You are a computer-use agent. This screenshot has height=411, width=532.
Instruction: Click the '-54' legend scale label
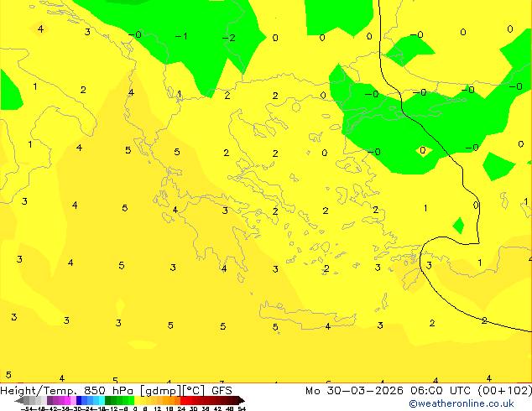tap(26, 408)
